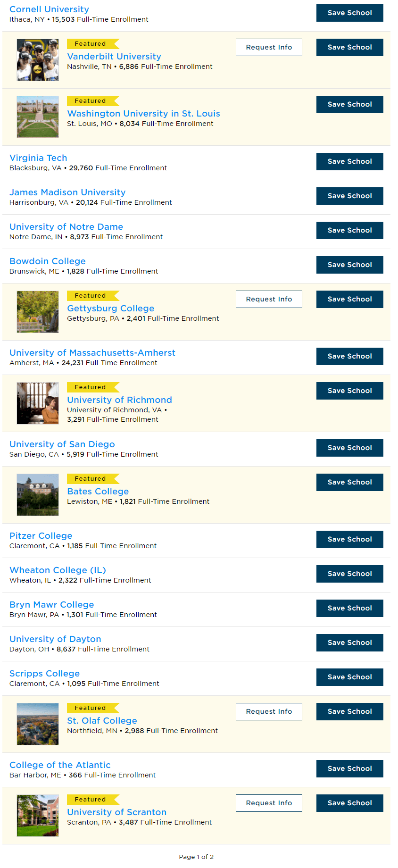Request info from University of Scranton
398x868 pixels.
269,803
